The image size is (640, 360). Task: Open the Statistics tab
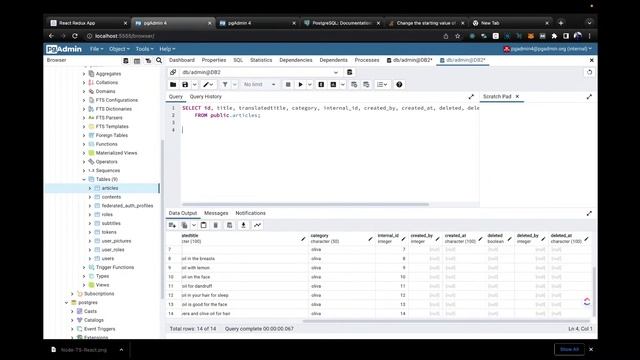pos(261,60)
